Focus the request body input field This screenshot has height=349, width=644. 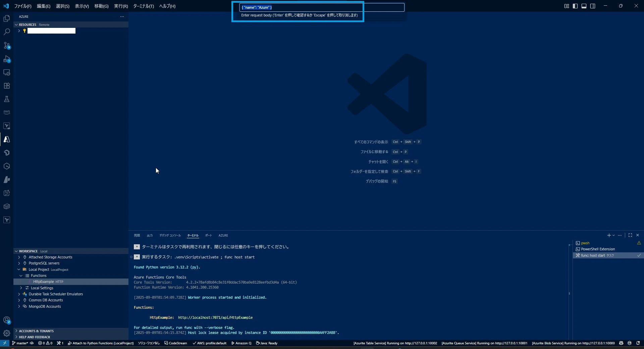click(322, 7)
